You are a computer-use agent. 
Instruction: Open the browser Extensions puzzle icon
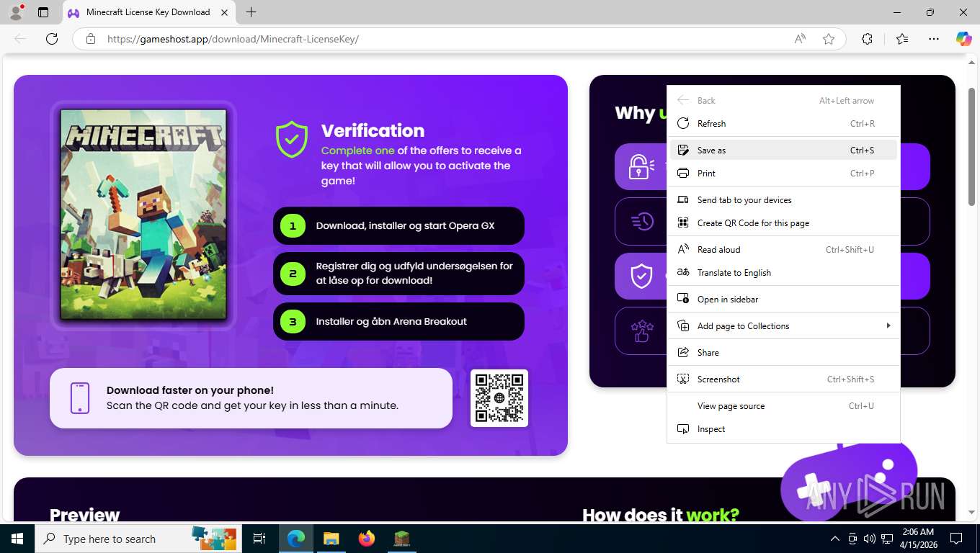(x=867, y=39)
